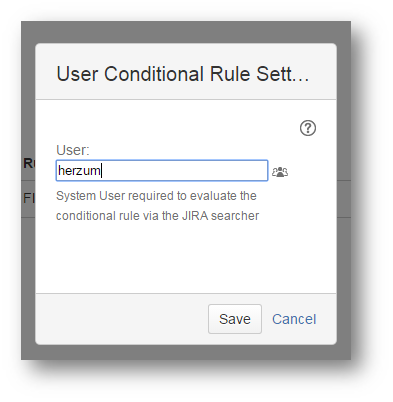Click the blank white dialog body area

(x=186, y=258)
